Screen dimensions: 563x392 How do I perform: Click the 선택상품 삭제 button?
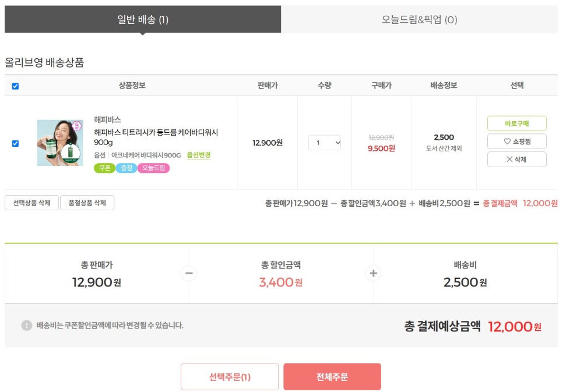click(x=31, y=203)
